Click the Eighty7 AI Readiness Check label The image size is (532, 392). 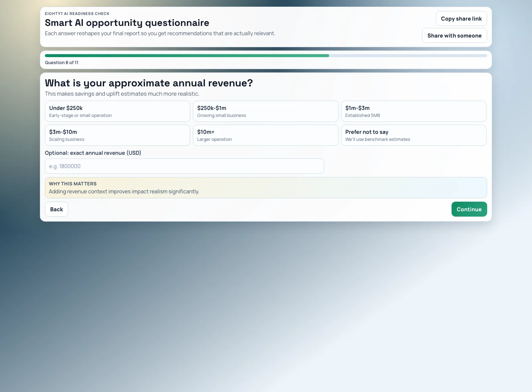click(77, 14)
